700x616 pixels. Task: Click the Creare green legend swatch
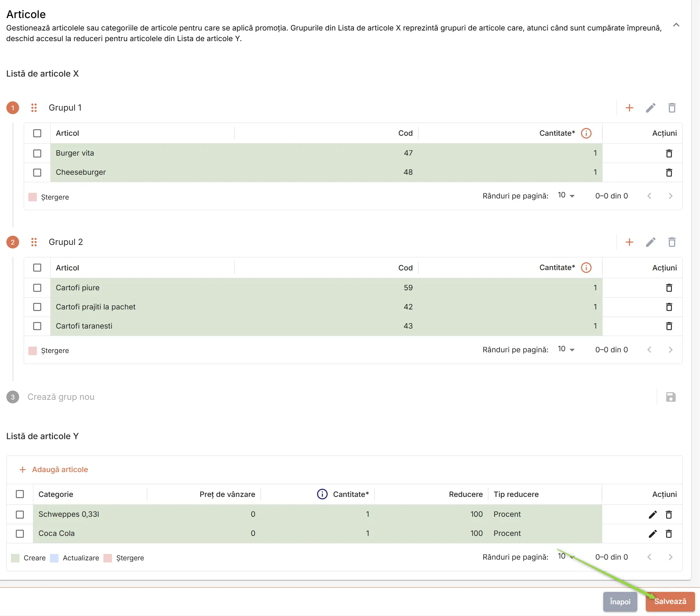(x=15, y=558)
